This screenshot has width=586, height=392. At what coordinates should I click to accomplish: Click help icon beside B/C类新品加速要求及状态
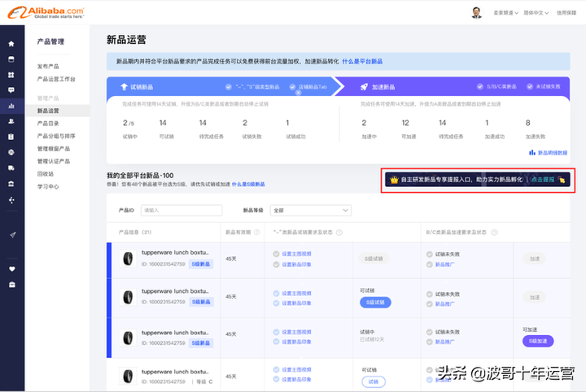coord(494,233)
